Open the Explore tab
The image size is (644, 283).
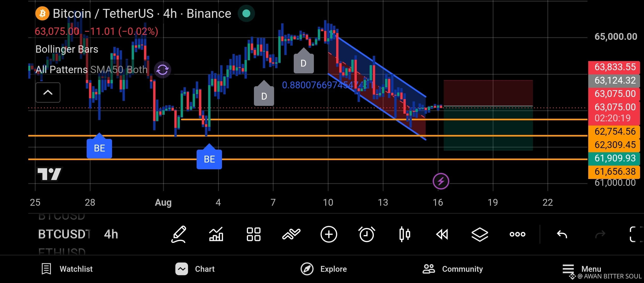pyautogui.click(x=324, y=269)
